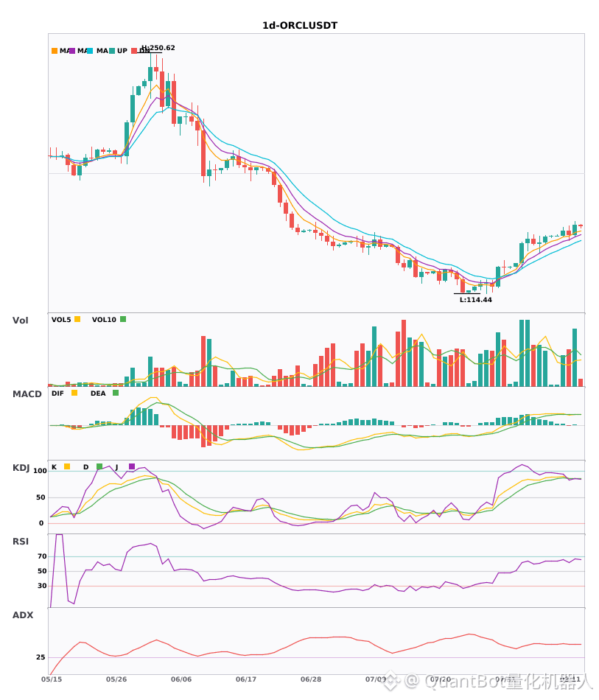Click the DEA legend text
Image resolution: width=599 pixels, height=700 pixels.
click(98, 393)
